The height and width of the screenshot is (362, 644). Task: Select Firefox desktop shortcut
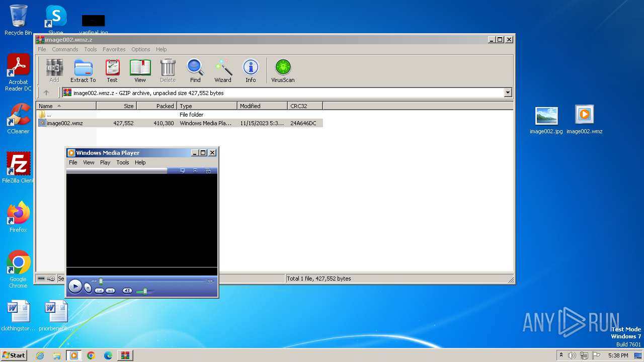pyautogui.click(x=18, y=217)
